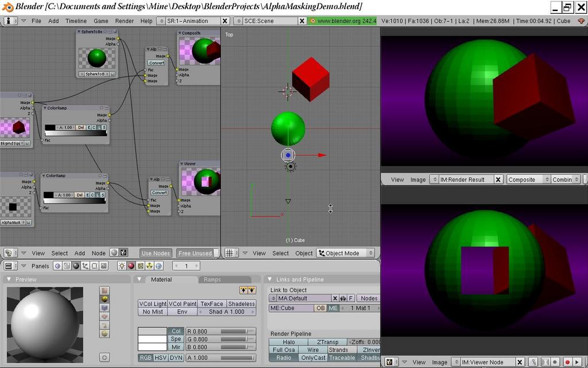This screenshot has width=588, height=368.
Task: Click the F fake user button
Action: coord(351,298)
